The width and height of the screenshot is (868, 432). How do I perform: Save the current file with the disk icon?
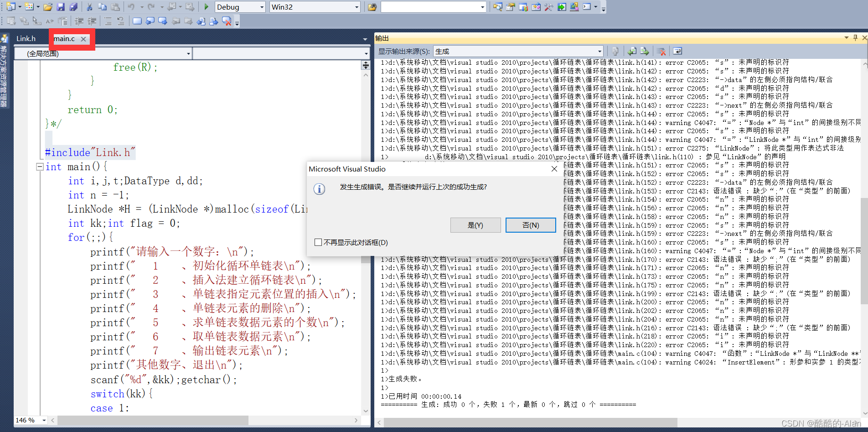tap(61, 7)
